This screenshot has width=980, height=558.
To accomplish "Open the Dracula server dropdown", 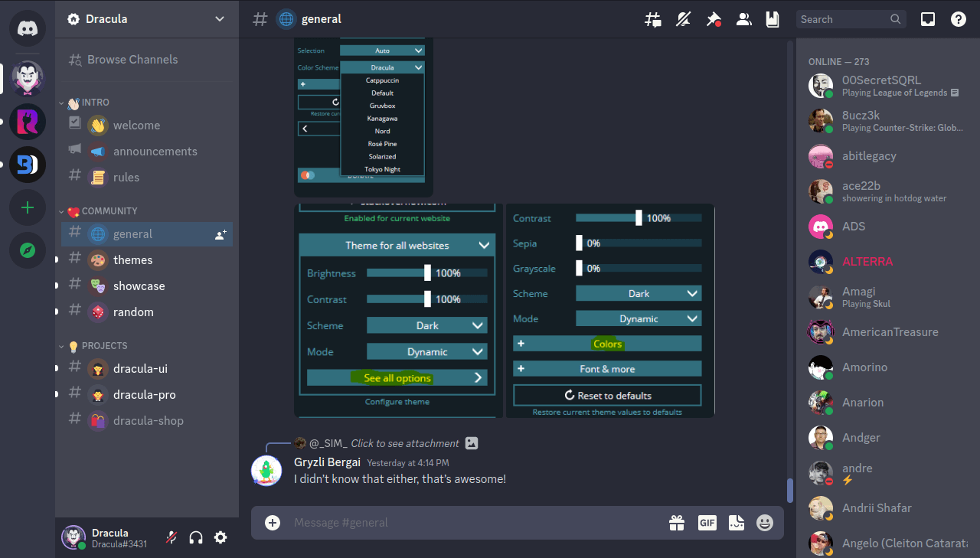I will click(145, 19).
